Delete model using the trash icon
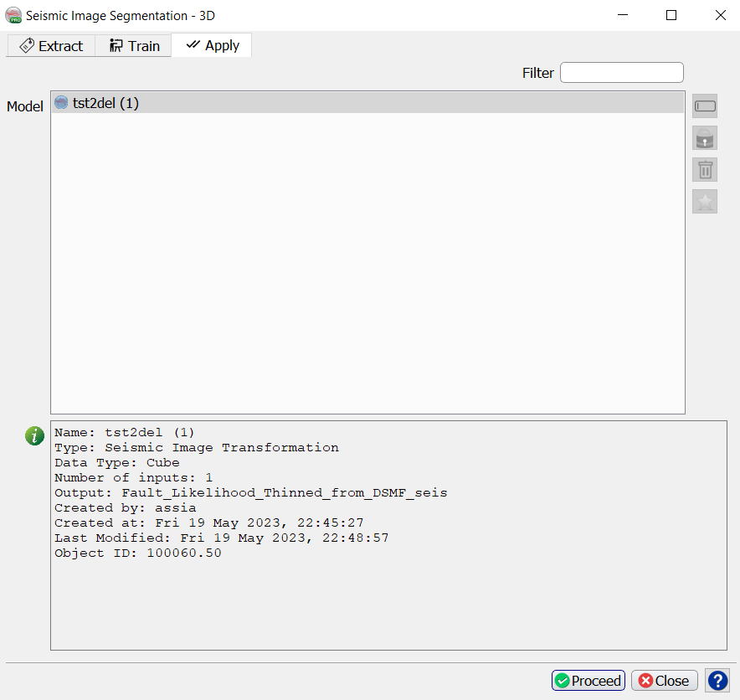740x700 pixels. pyautogui.click(x=705, y=170)
